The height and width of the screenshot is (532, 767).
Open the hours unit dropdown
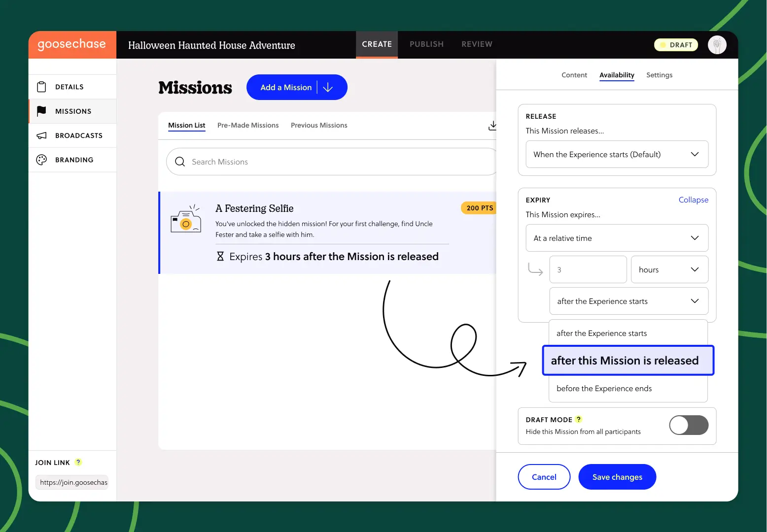tap(669, 269)
